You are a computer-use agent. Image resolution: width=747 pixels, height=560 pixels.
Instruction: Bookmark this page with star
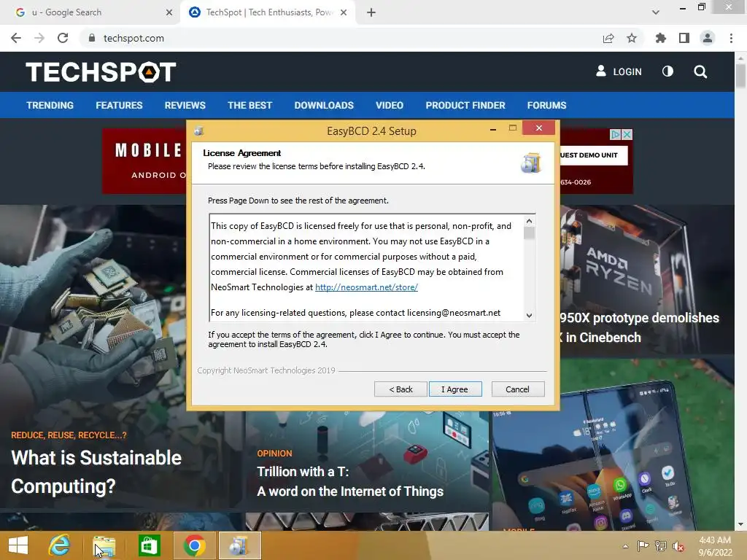[x=632, y=38]
